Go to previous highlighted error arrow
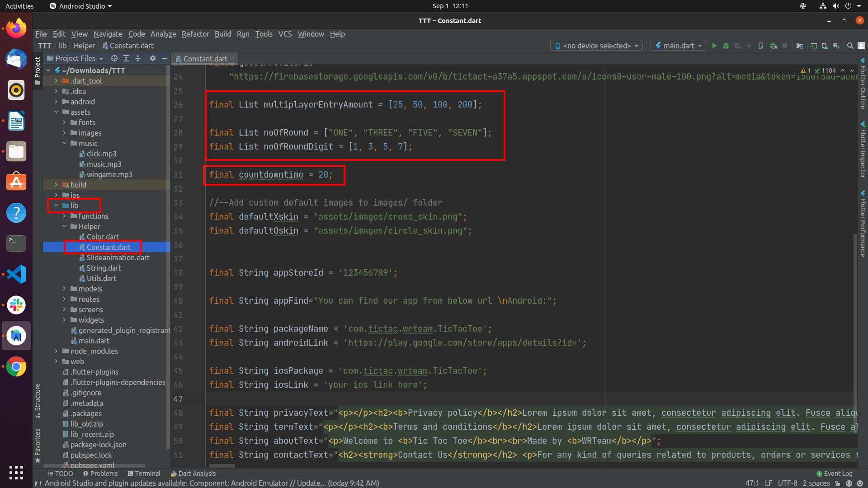868x488 pixels. point(843,70)
